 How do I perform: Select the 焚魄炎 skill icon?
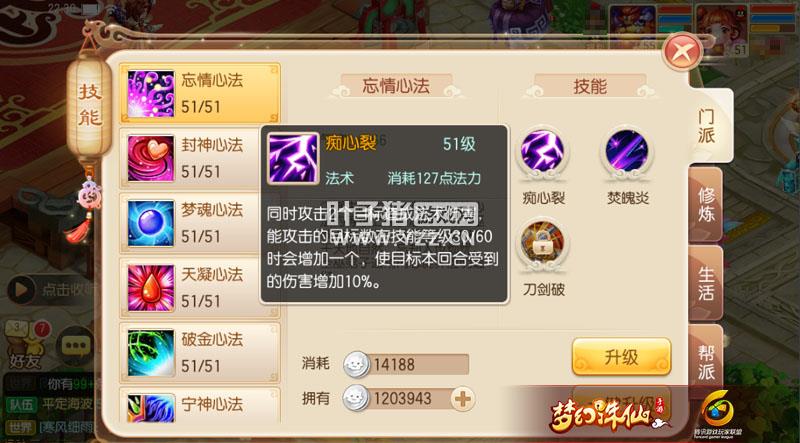click(627, 152)
